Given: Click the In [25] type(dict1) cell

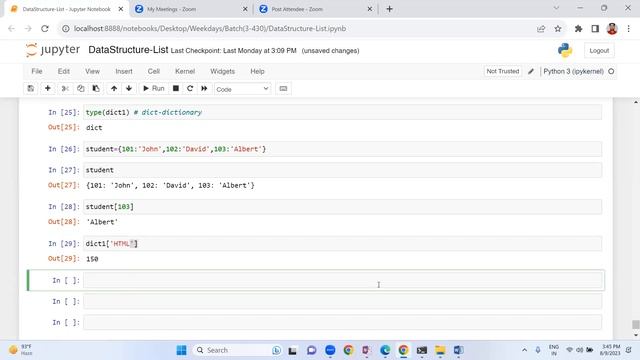Looking at the screenshot, I should pyautogui.click(x=342, y=112).
